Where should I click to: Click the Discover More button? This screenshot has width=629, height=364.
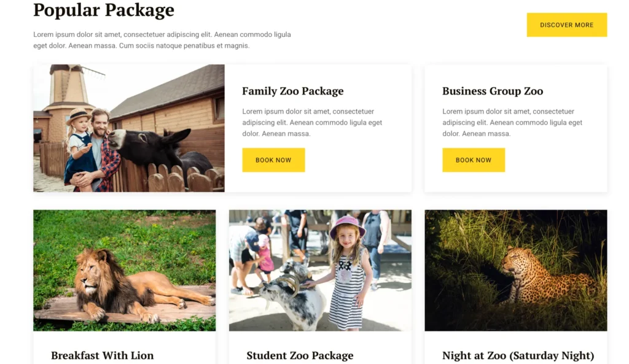[x=566, y=25]
